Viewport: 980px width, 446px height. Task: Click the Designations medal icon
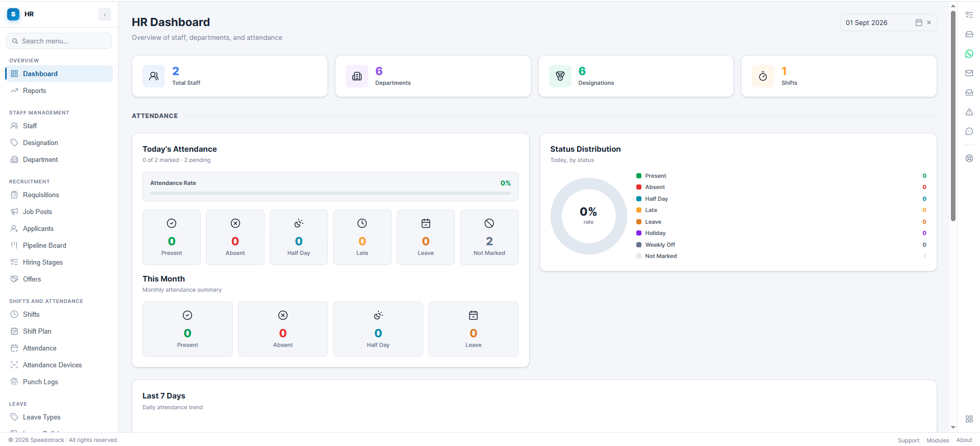[560, 76]
